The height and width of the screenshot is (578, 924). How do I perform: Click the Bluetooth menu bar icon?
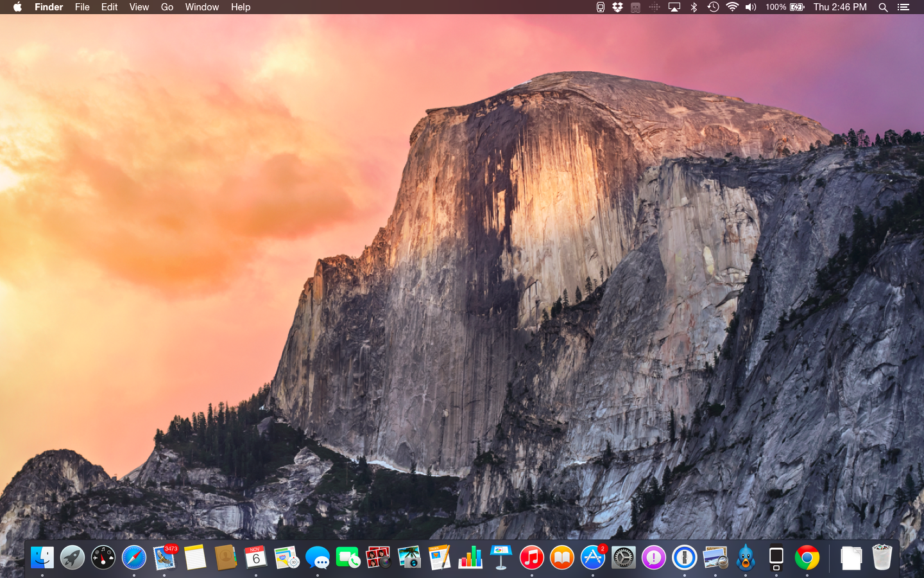694,7
